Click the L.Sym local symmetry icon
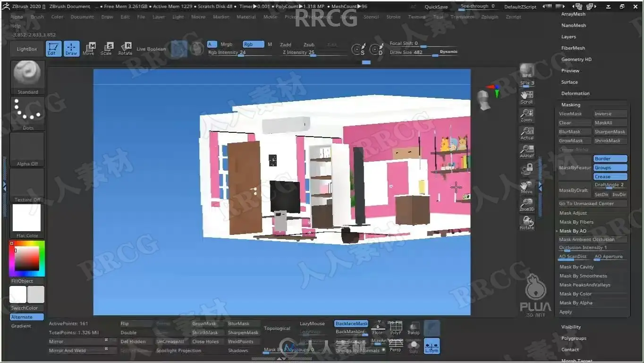 point(432,346)
